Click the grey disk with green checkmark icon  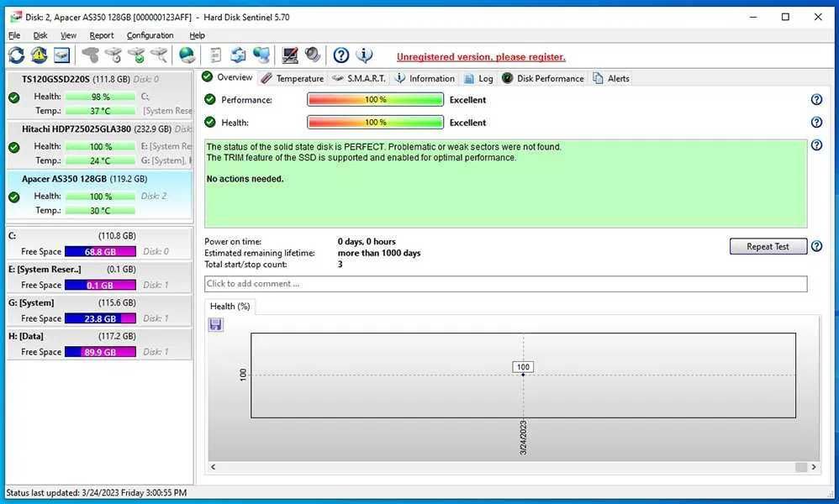[136, 55]
